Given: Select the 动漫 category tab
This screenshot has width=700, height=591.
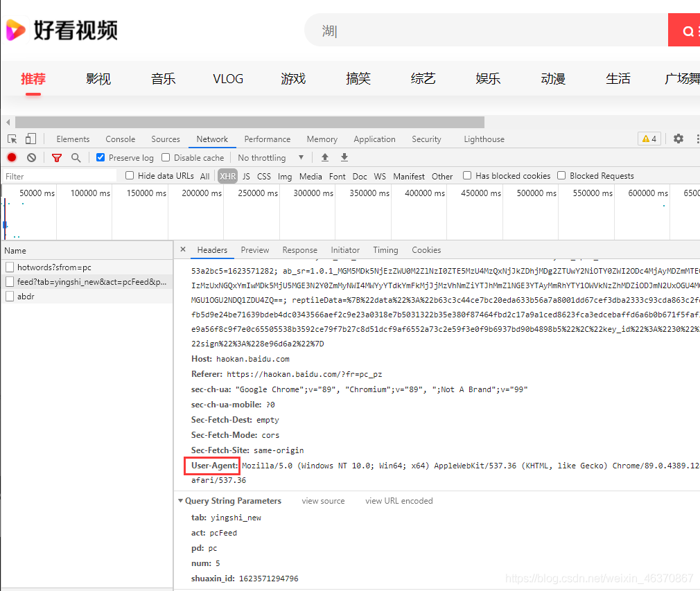Looking at the screenshot, I should point(552,78).
